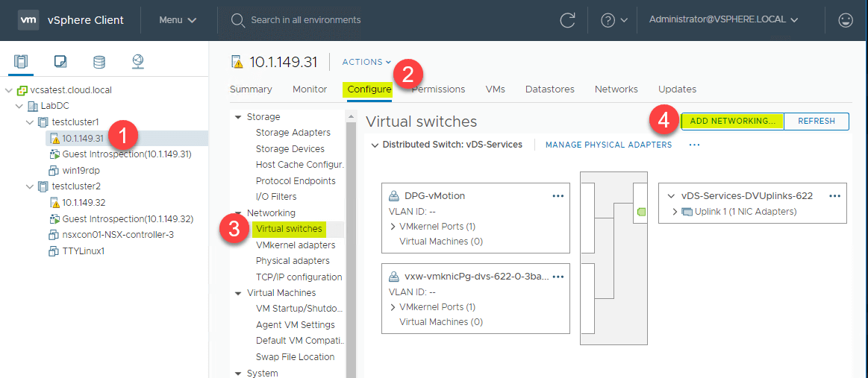Screen dimensions: 868x378
Task: Open the help question mark menu
Action: click(x=614, y=20)
